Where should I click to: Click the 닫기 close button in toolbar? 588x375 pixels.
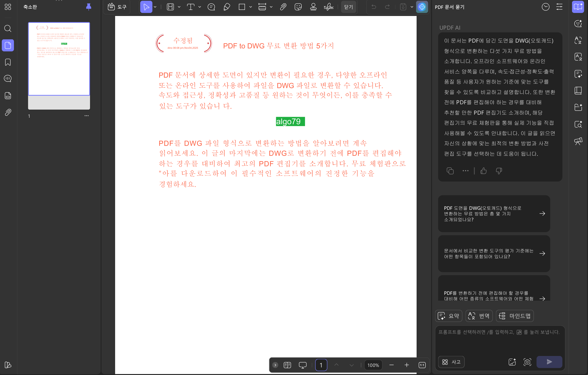pos(348,7)
